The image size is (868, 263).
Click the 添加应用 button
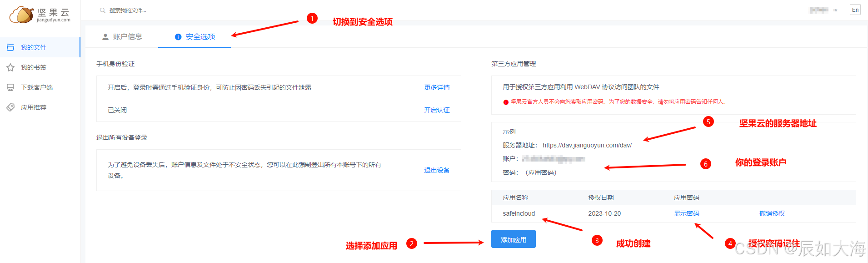(x=514, y=239)
